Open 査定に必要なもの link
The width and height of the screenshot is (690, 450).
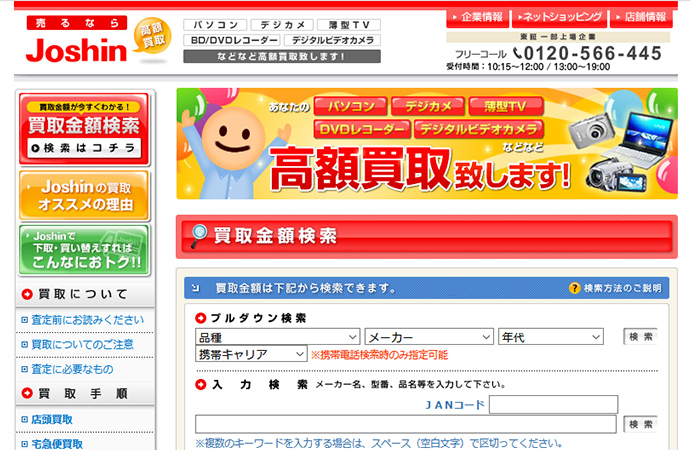(72, 369)
